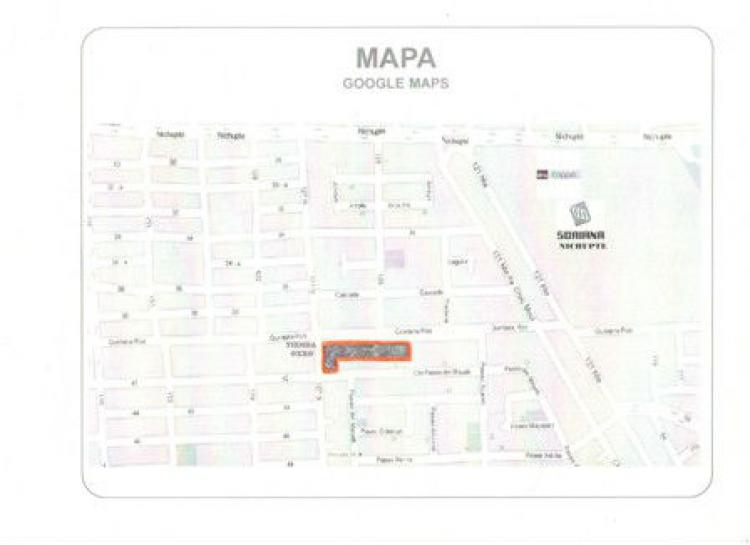Click the Soriana logo icon on the map
The height and width of the screenshot is (545, 750).
tap(580, 214)
